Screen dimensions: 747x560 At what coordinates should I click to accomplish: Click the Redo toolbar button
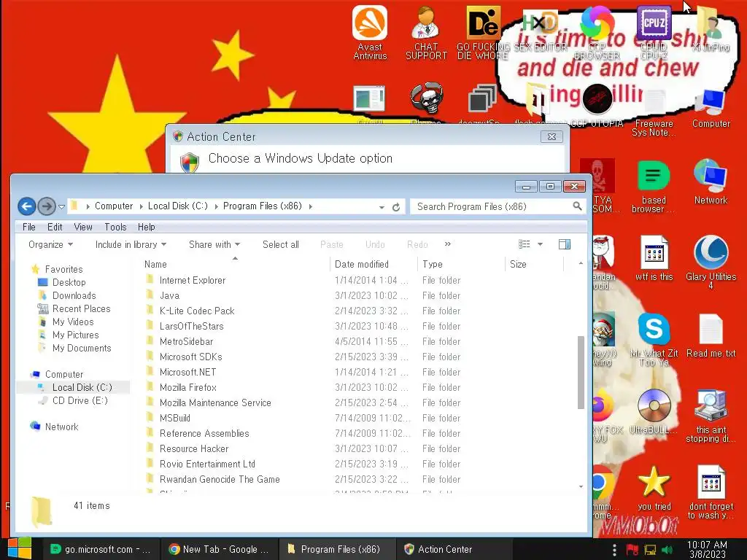pos(417,244)
